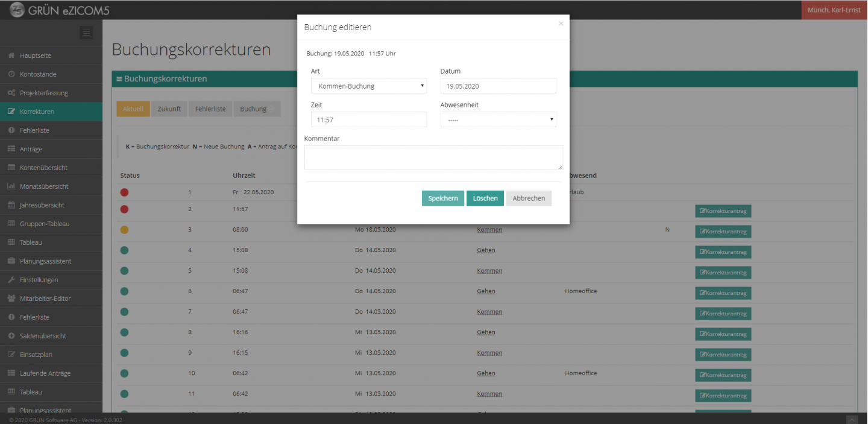
Task: Open the Gehen link in row 6
Action: pos(486,291)
